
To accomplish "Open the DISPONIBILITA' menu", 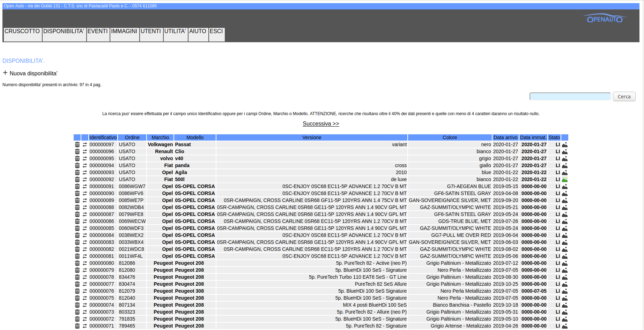I will [x=64, y=35].
